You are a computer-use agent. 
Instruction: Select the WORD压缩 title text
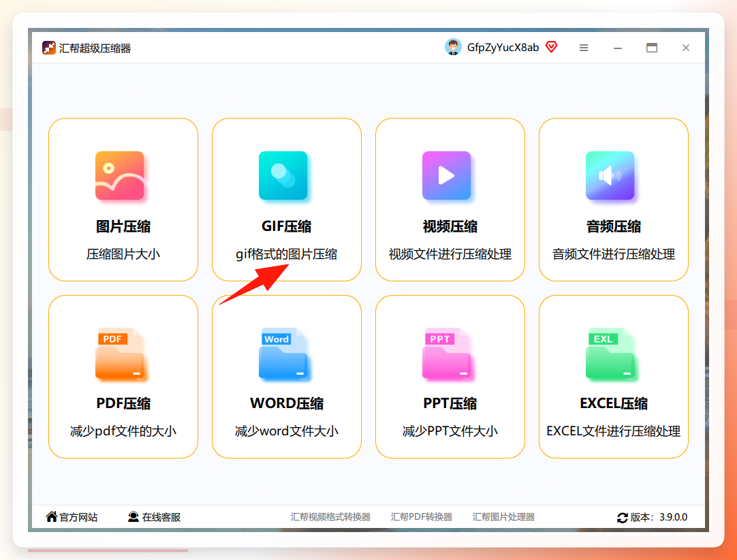(x=287, y=403)
